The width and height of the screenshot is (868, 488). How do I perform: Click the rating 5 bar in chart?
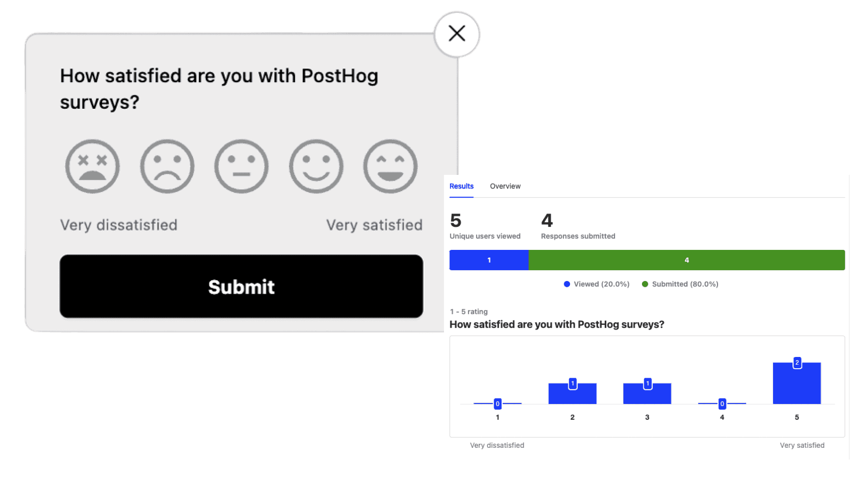(x=797, y=386)
